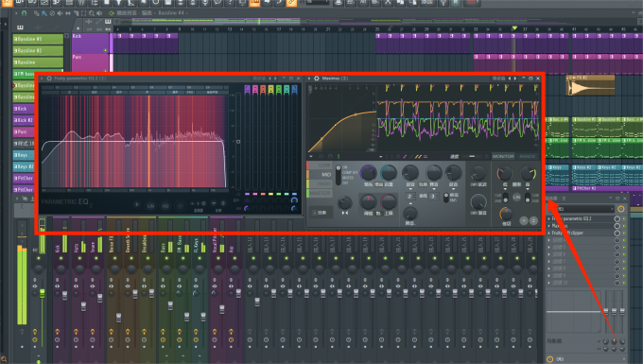Flip the Maximus band ON/COMP OFF/MUTED switch

click(339, 175)
